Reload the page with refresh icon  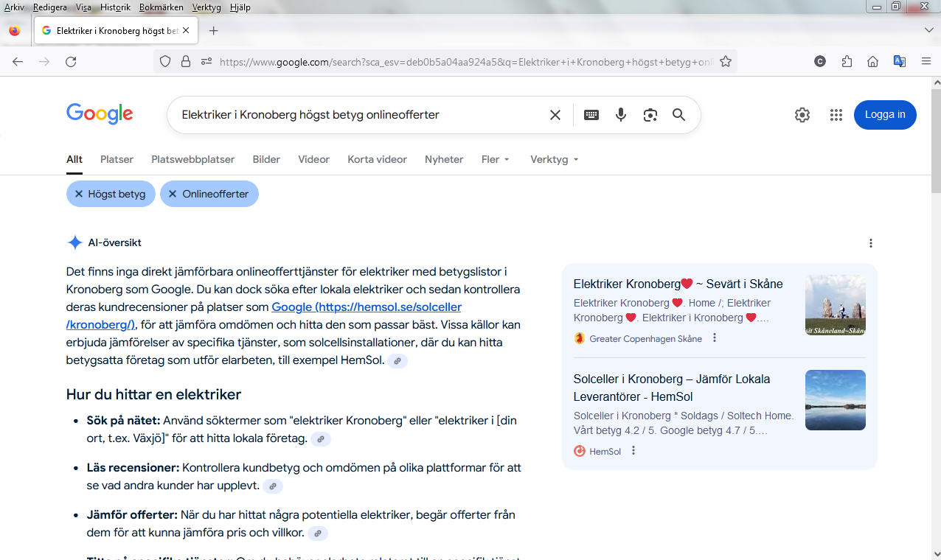pyautogui.click(x=71, y=62)
